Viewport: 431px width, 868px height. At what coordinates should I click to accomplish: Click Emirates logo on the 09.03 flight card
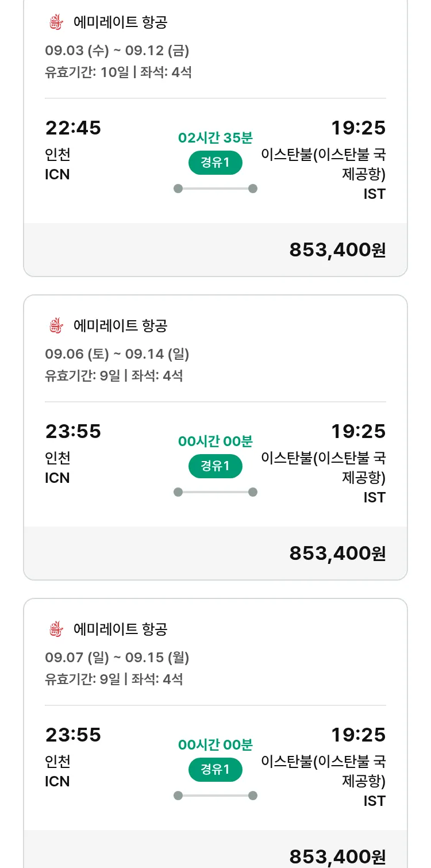[55, 23]
